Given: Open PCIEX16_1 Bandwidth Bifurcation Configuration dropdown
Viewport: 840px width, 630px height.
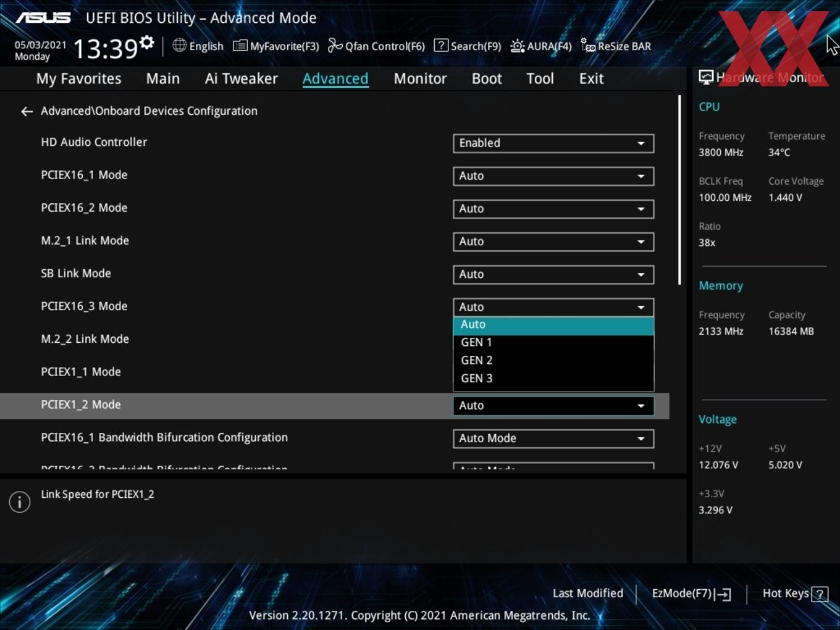Looking at the screenshot, I should click(553, 439).
